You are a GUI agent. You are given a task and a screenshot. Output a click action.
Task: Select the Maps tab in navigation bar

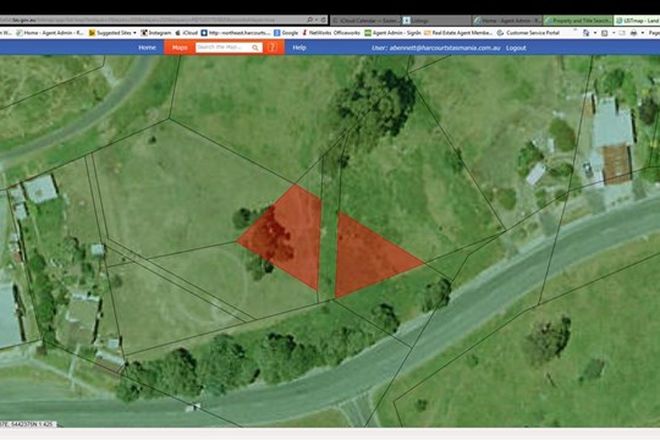pyautogui.click(x=179, y=47)
